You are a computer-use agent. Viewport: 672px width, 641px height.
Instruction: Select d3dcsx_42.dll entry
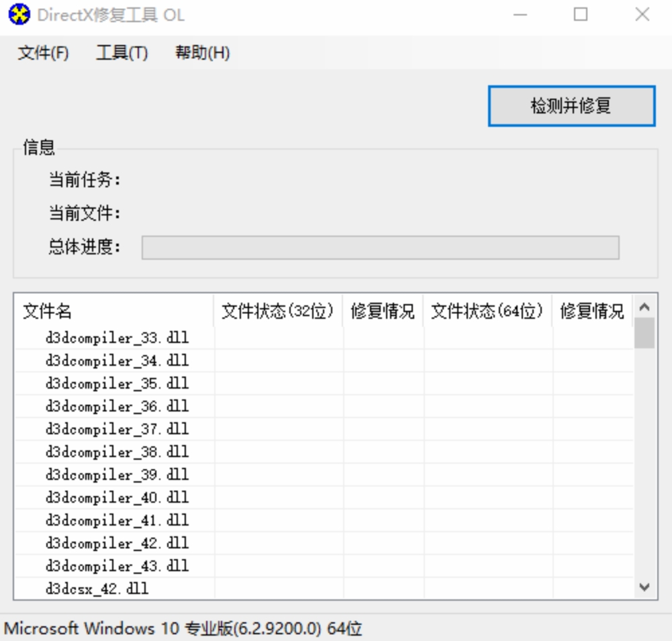coord(97,589)
